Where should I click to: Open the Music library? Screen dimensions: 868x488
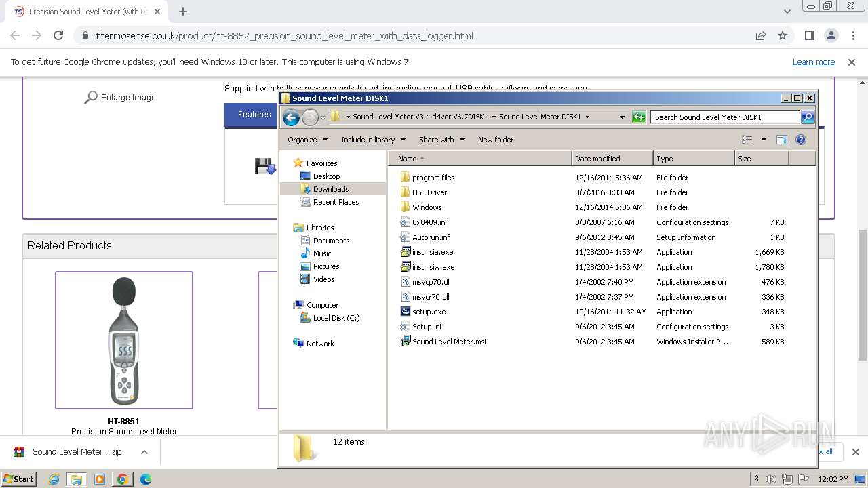point(322,253)
